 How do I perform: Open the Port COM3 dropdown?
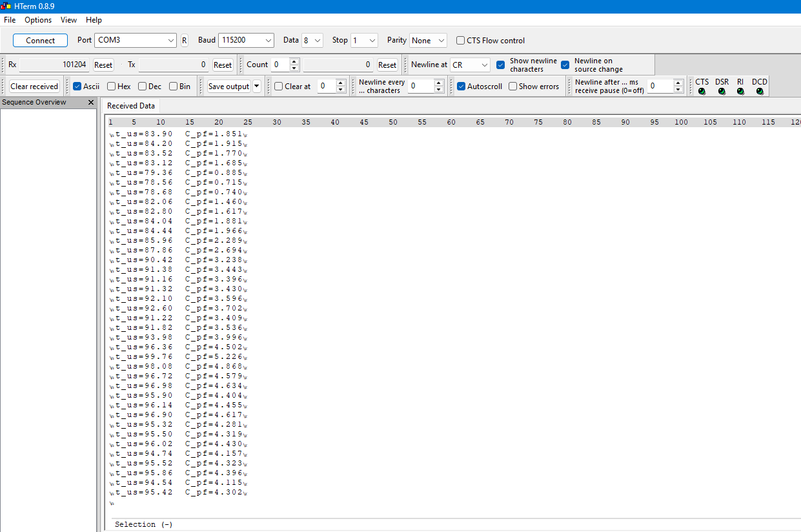click(136, 41)
